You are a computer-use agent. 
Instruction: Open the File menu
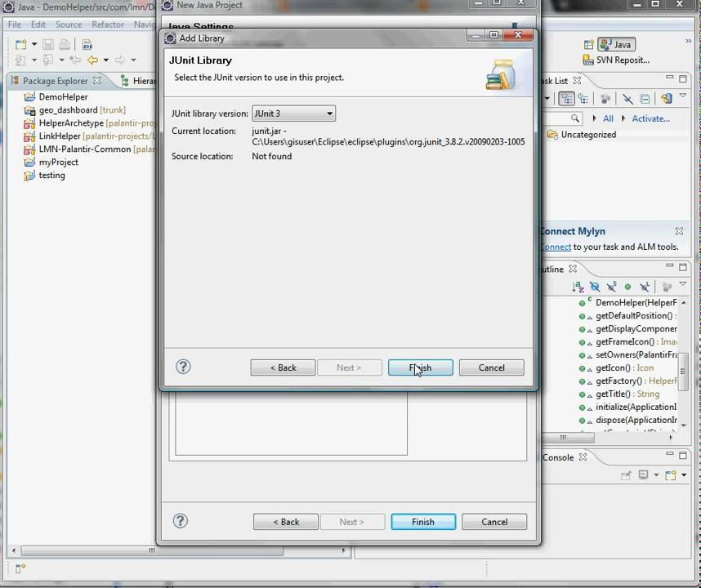pos(15,24)
